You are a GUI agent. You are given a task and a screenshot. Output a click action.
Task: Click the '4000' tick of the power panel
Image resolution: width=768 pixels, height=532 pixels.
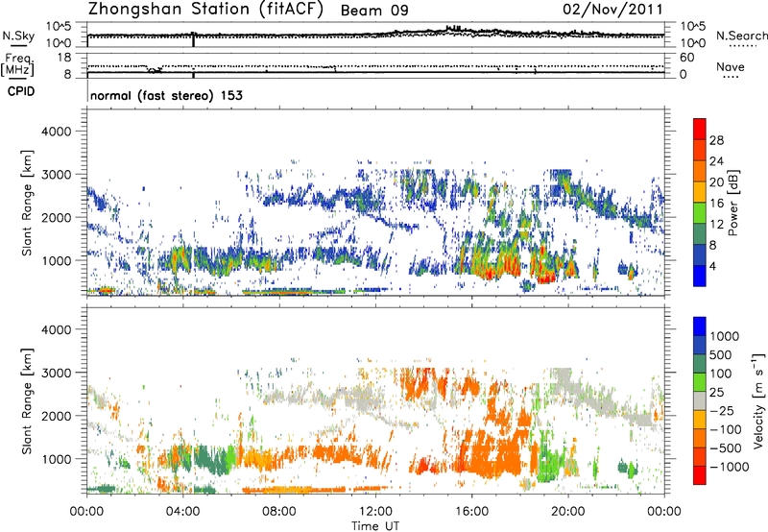(56, 132)
